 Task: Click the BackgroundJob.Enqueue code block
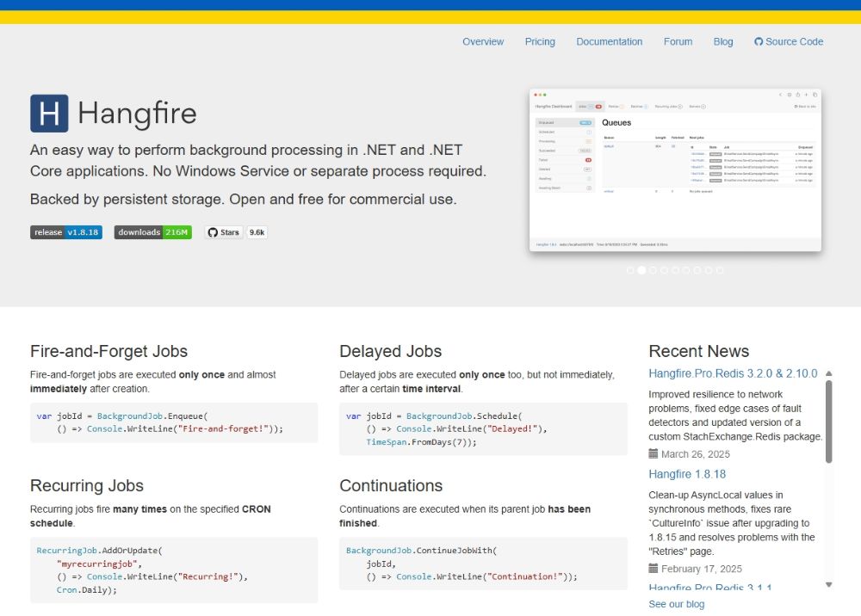click(x=174, y=422)
